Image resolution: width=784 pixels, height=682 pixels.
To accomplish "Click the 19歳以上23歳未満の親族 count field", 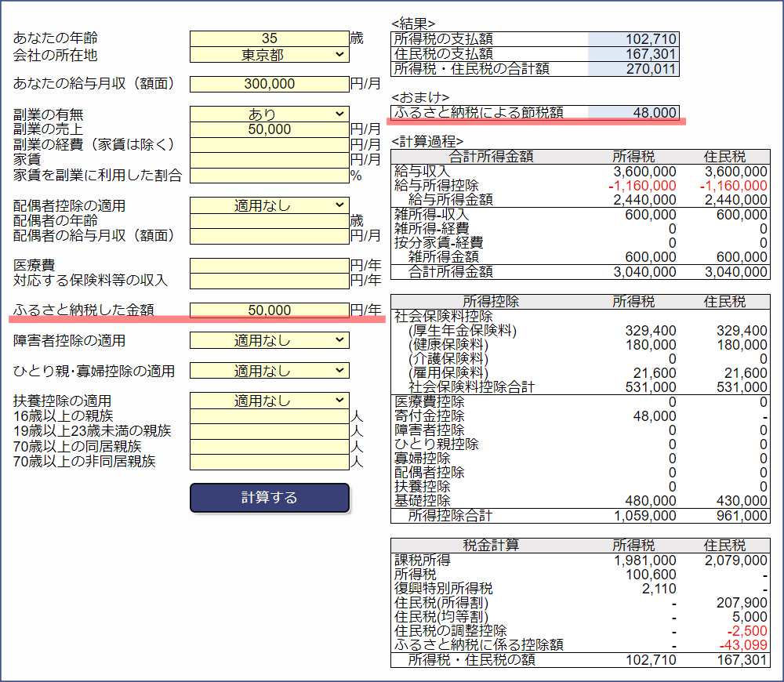I will [270, 431].
